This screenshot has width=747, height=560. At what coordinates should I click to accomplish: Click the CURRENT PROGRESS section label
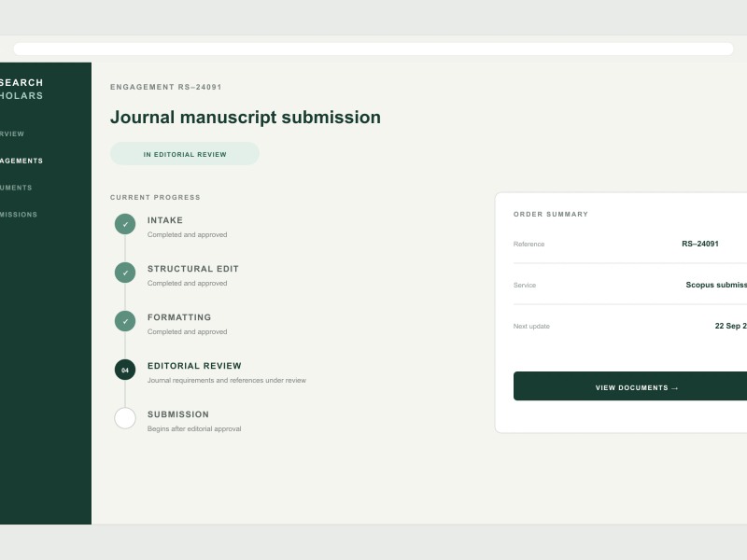click(x=155, y=198)
